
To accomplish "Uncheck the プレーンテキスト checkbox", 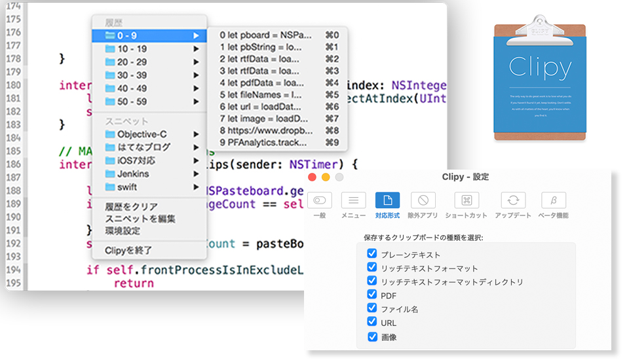I will 372,253.
